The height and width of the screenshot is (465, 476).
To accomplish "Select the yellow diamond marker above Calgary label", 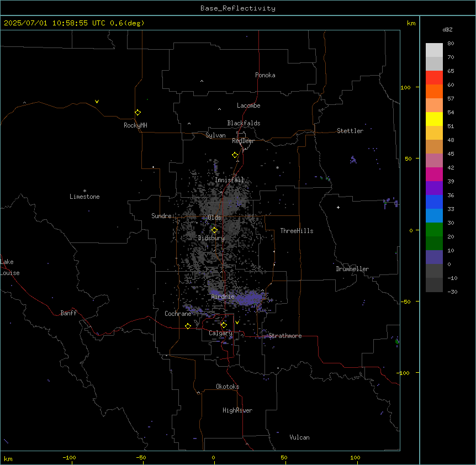I will [x=224, y=325].
